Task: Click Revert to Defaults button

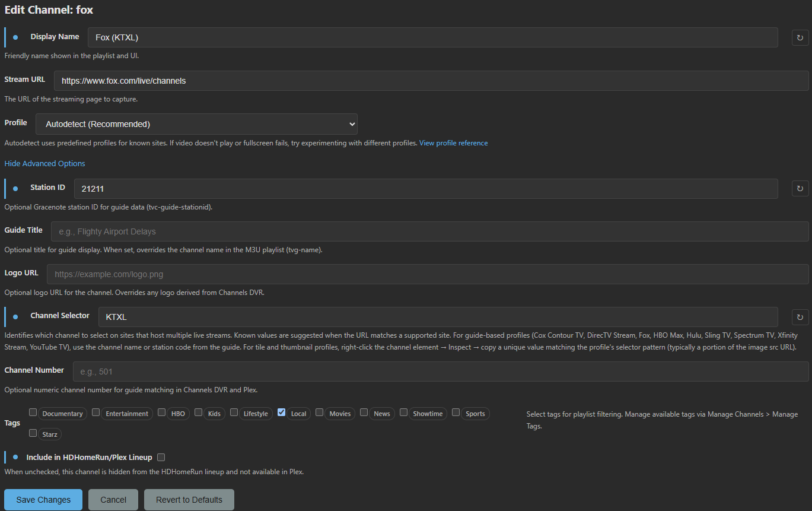Action: pos(189,500)
